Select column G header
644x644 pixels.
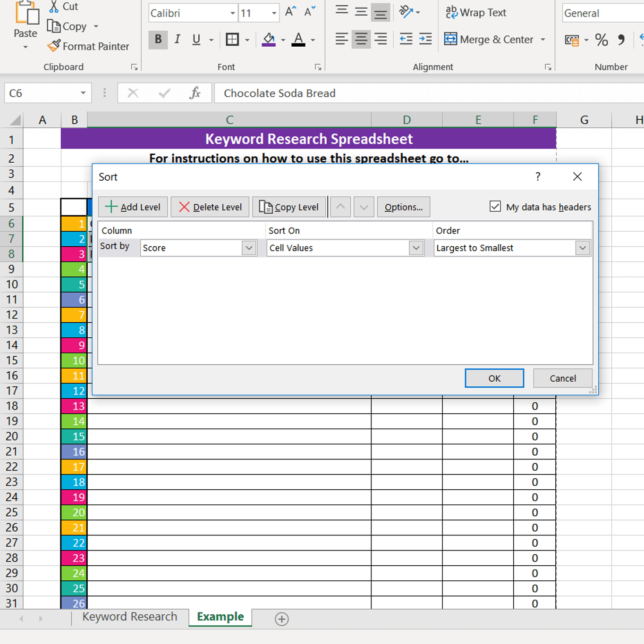coord(584,120)
